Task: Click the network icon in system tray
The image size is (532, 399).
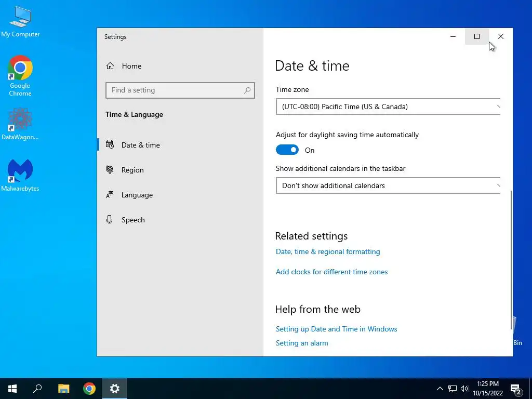Action: click(453, 389)
